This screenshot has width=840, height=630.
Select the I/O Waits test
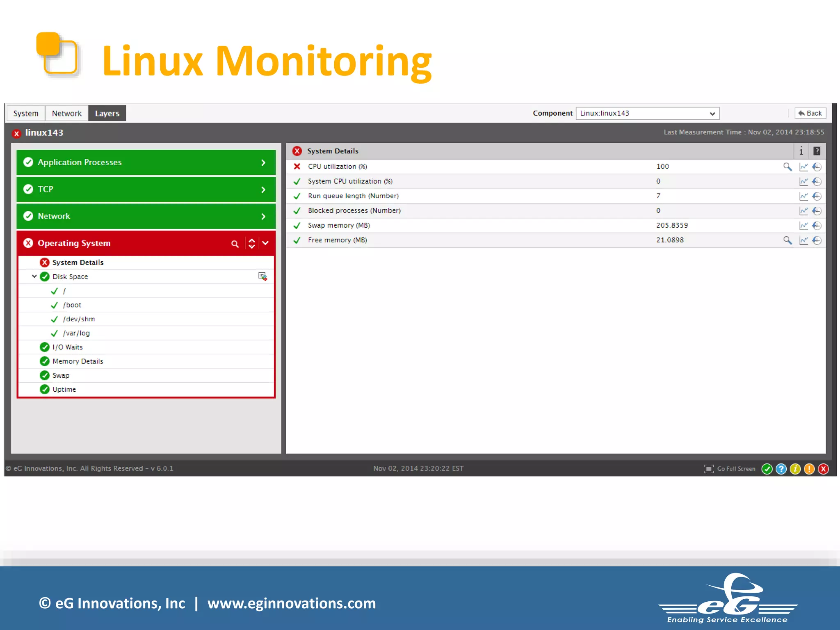click(68, 347)
